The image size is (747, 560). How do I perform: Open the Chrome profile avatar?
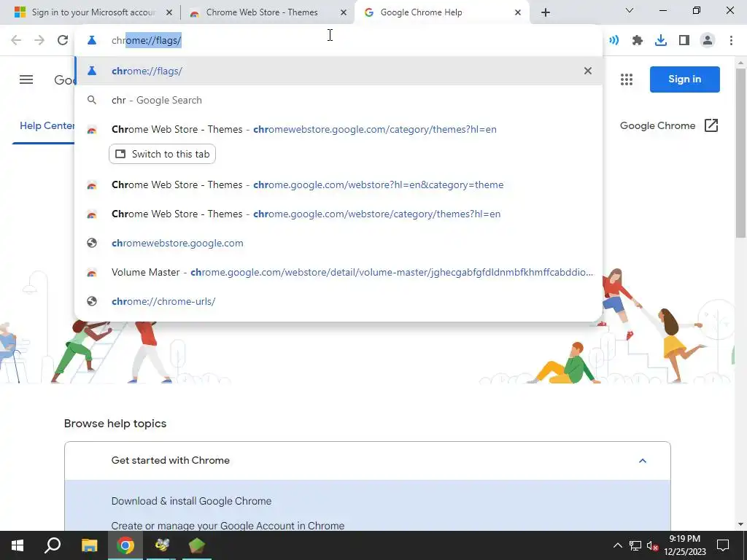coord(708,41)
